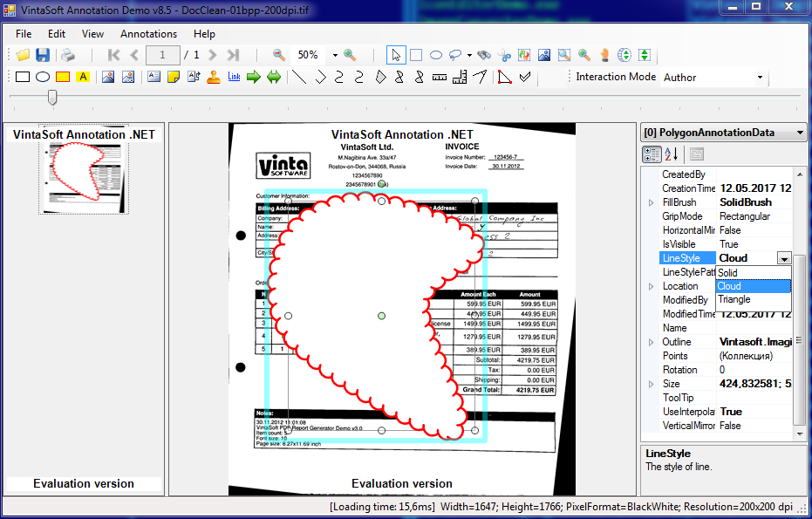Click the property grid scroll down arrow
The height and width of the screenshot is (519, 812).
[x=800, y=434]
